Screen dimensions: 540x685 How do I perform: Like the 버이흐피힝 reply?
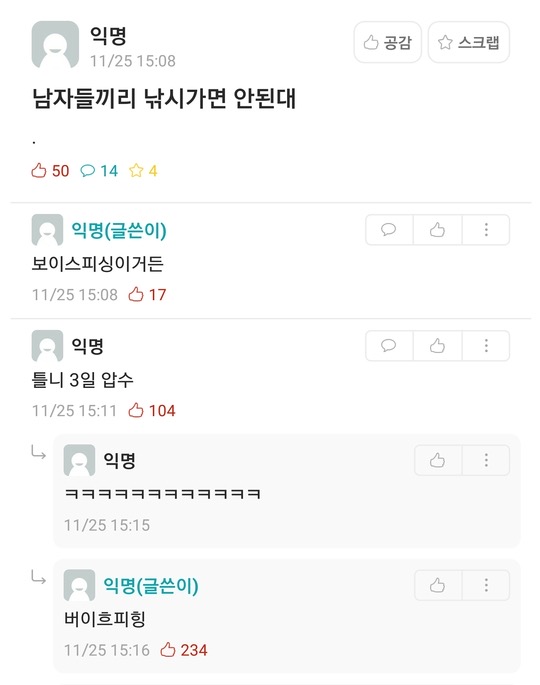pos(437,585)
